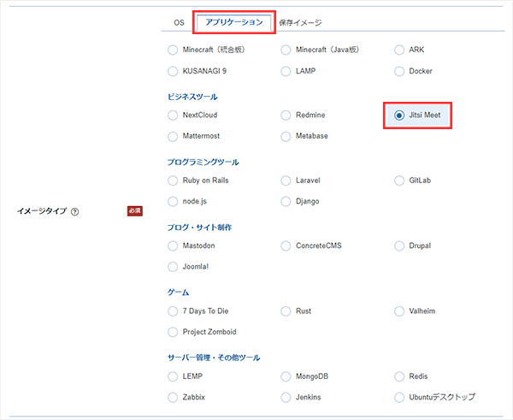Image resolution: width=513 pixels, height=420 pixels.
Task: Select Ruby on Rails option
Action: click(173, 180)
